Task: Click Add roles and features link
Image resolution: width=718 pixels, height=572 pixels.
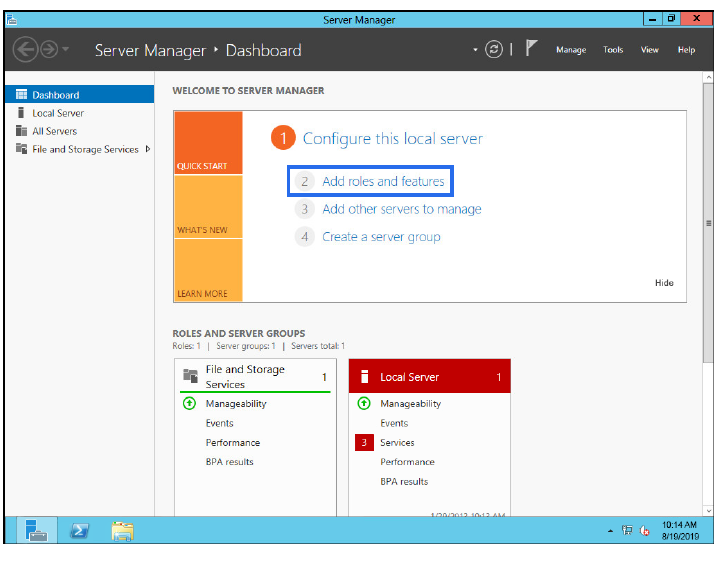Action: pos(383,181)
